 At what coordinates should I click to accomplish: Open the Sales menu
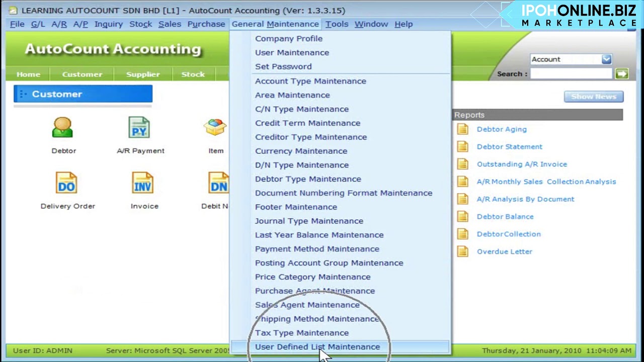pyautogui.click(x=170, y=24)
